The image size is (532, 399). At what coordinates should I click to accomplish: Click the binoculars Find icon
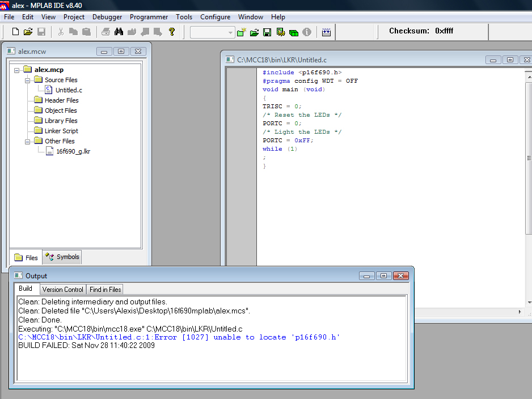pyautogui.click(x=119, y=32)
